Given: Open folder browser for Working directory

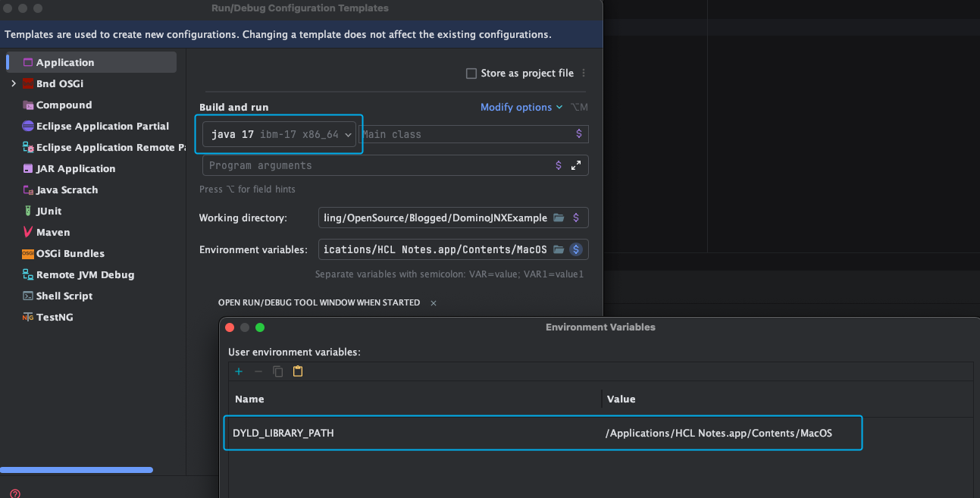Looking at the screenshot, I should [560, 218].
